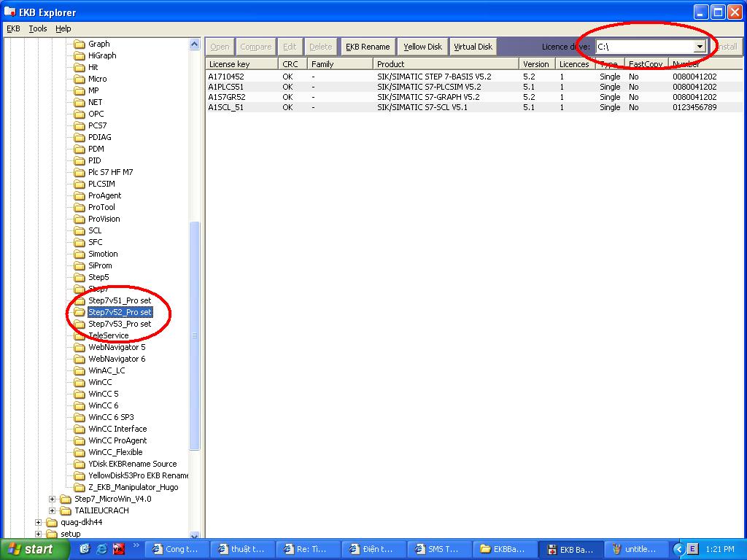Screen dimensions: 747x560
Task: Open the EKB menu
Action: (13, 28)
